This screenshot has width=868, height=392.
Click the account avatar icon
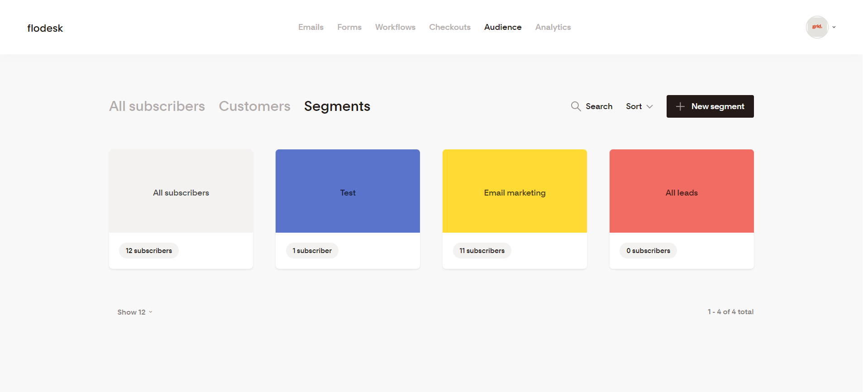[817, 27]
